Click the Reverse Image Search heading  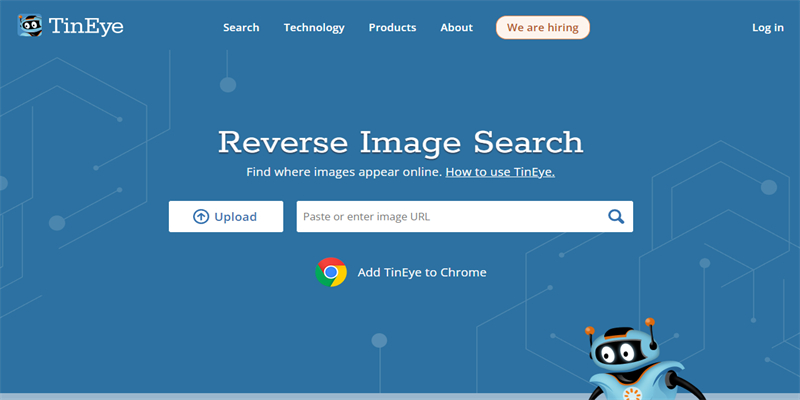(400, 141)
